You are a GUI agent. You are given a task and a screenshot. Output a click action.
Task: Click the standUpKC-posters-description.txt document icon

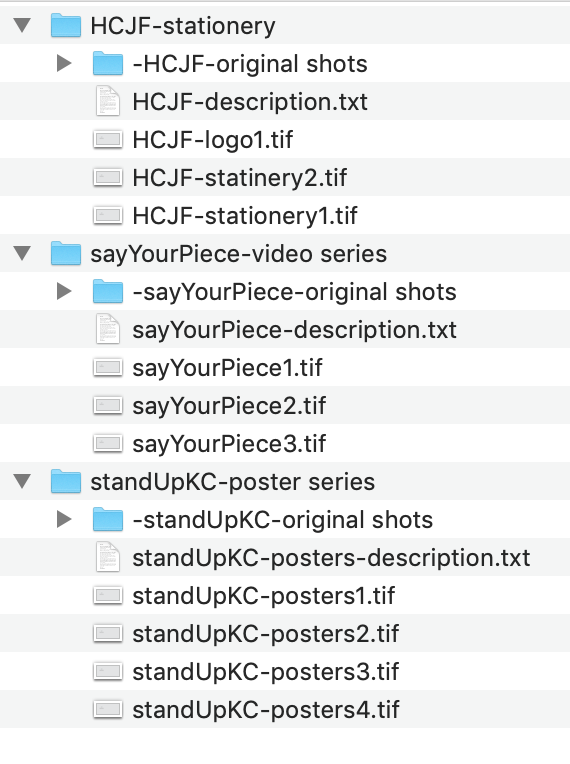108,557
